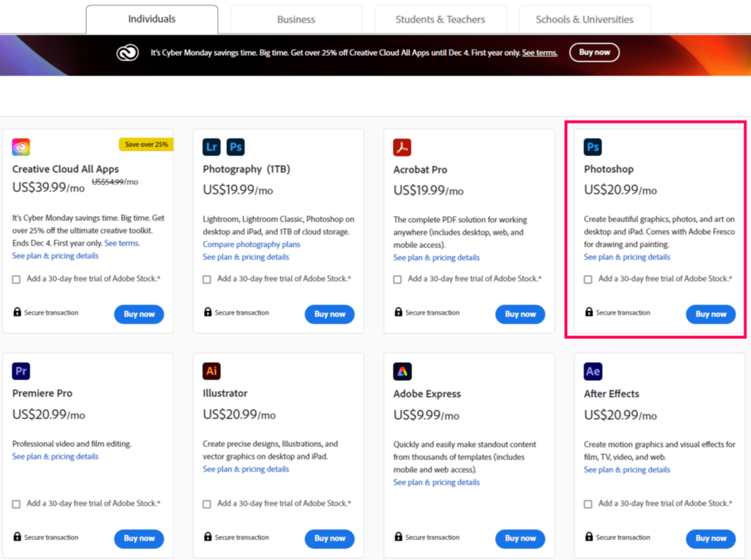This screenshot has width=751, height=560.
Task: Click the Acrobat Pro heading
Action: [x=420, y=170]
